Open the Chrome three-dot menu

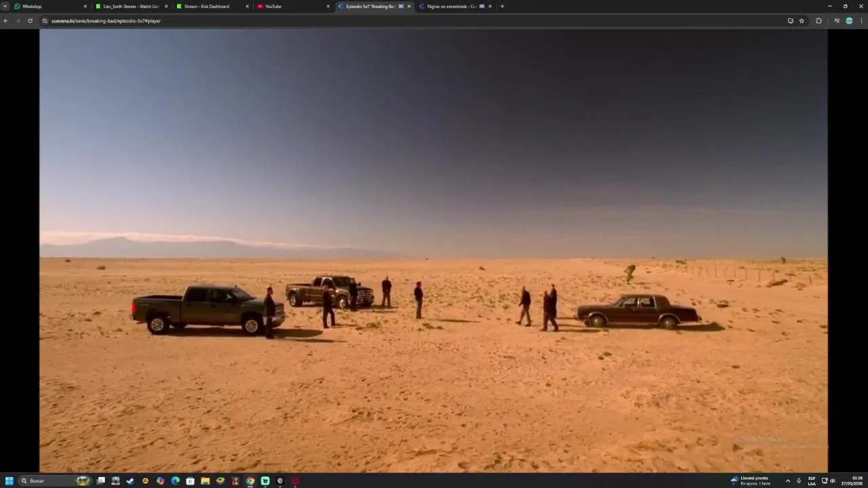point(861,21)
